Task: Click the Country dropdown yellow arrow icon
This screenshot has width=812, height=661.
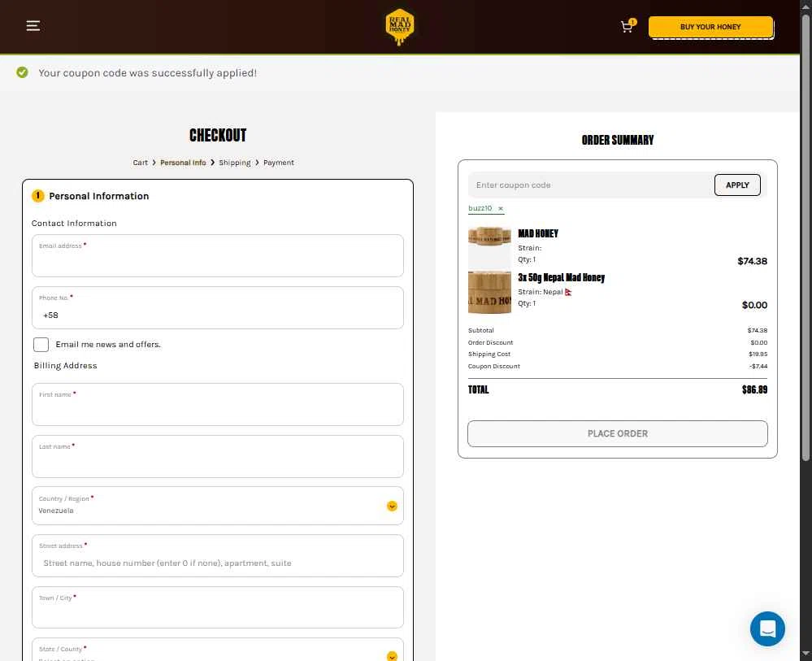Action: click(392, 506)
